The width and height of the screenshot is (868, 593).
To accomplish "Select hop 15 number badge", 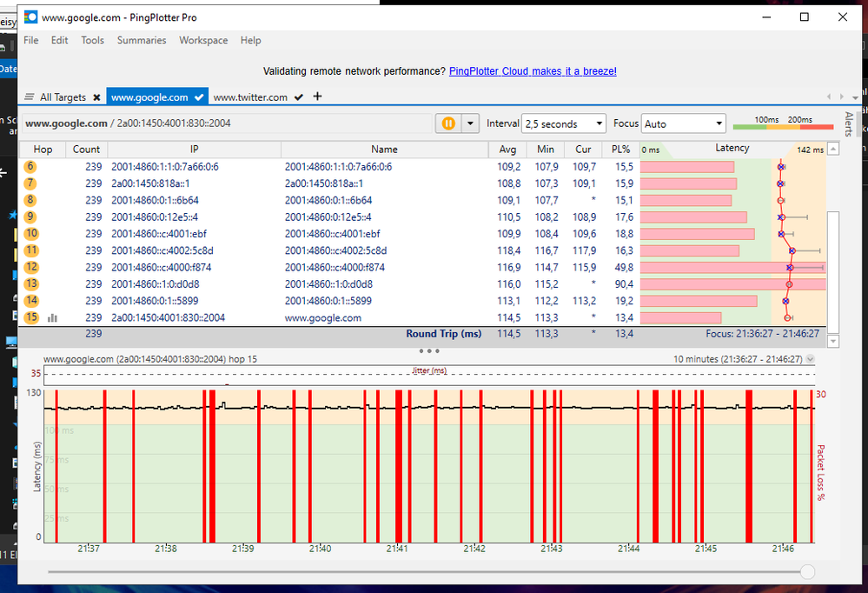I will (31, 317).
